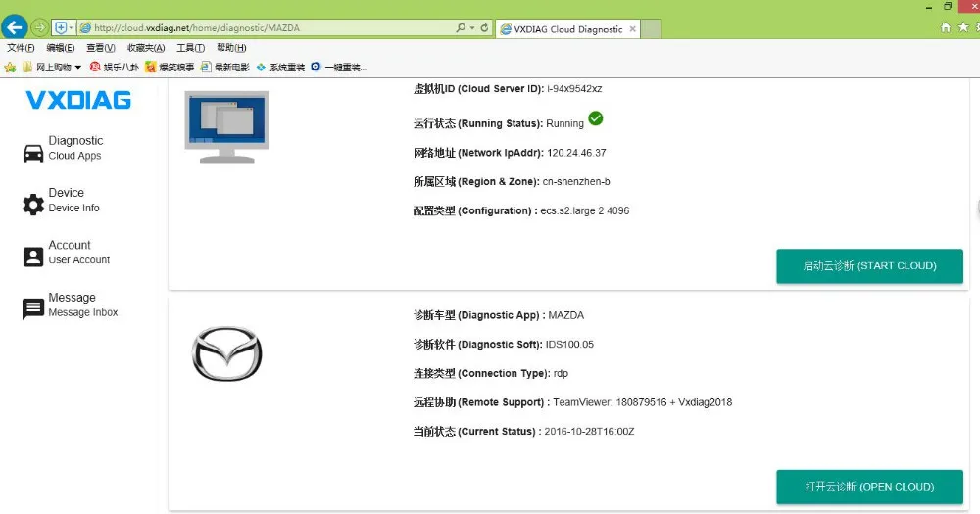This screenshot has width=980, height=514.
Task: Click the browser forward arrow
Action: 39,28
